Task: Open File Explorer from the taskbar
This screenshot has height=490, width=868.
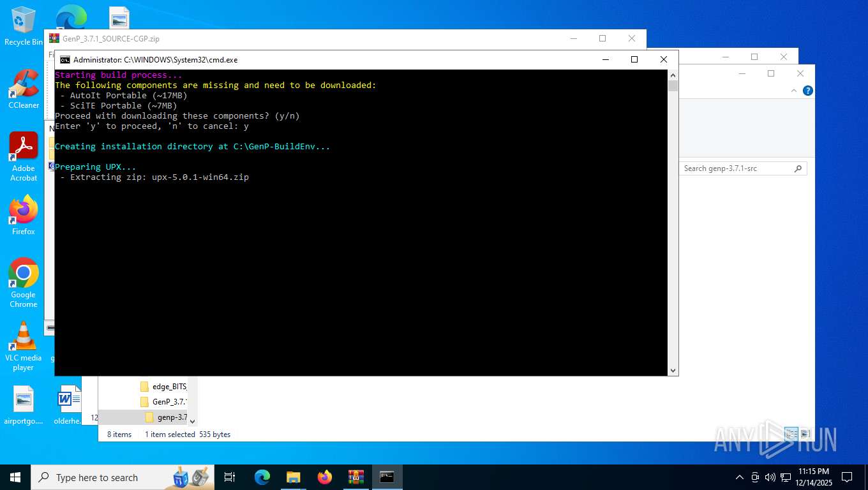Action: point(293,477)
